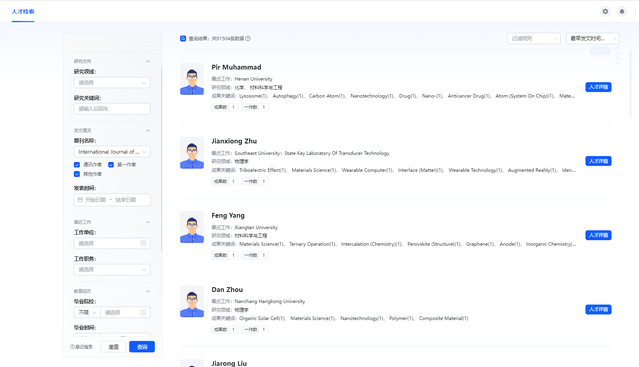The image size is (639, 367).
Task: Open 人才详情 for Dan Zhou
Action: (598, 309)
